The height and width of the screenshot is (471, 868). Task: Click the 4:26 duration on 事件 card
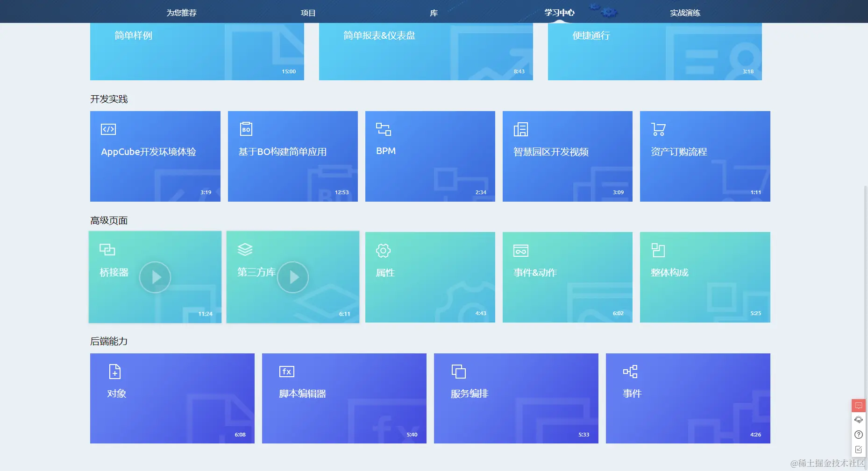coord(755,435)
